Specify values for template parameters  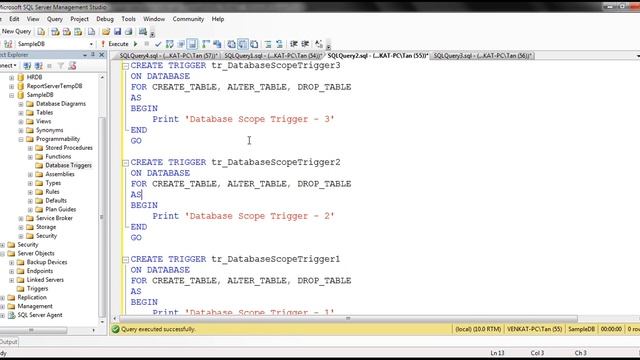(319, 44)
